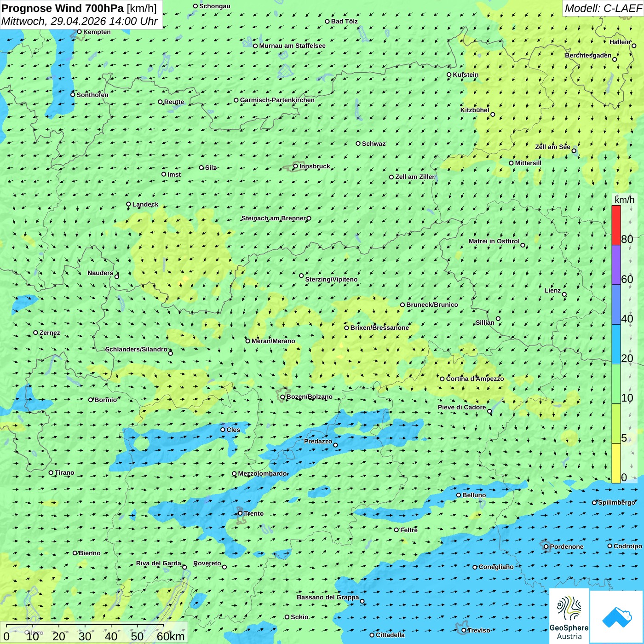Click the Brixen/Bressanone city label

(x=379, y=328)
